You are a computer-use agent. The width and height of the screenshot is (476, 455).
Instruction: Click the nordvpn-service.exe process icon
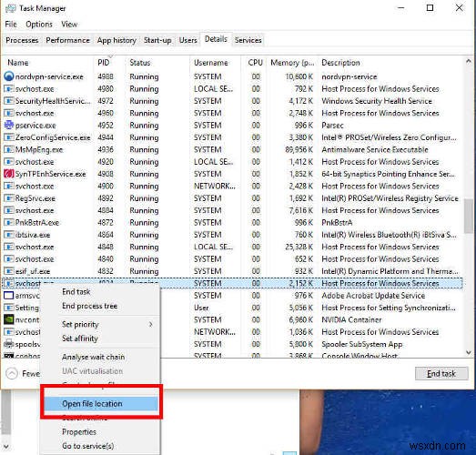point(9,76)
